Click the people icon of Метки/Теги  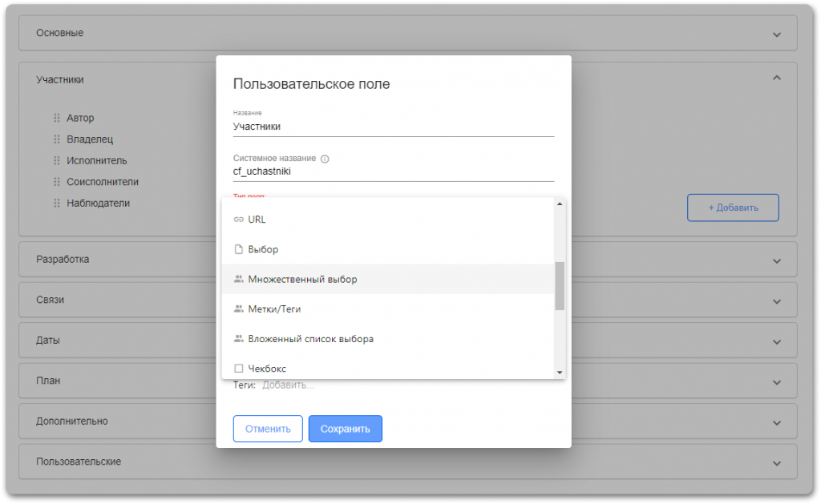tap(239, 308)
